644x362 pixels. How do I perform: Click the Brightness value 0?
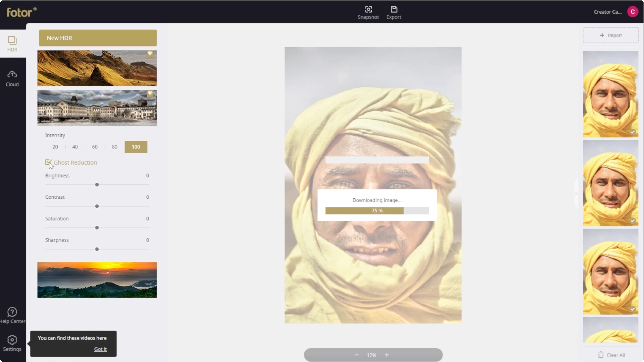click(148, 176)
